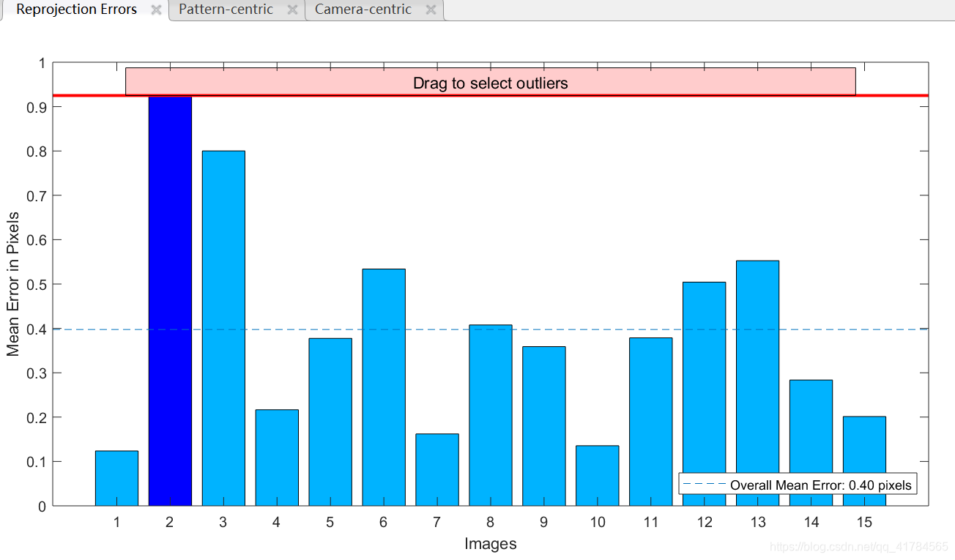The width and height of the screenshot is (955, 560).
Task: Click the x-axis tick label 1
Action: (x=116, y=522)
